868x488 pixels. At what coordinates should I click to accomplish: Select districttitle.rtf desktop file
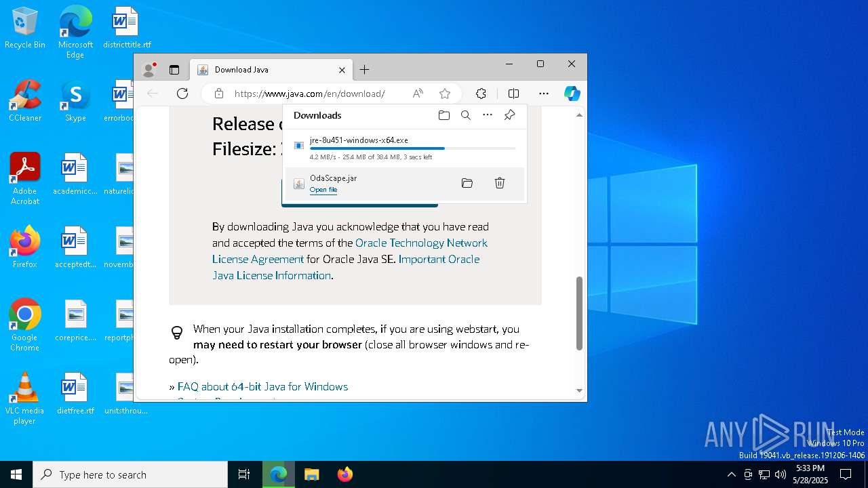click(x=126, y=28)
